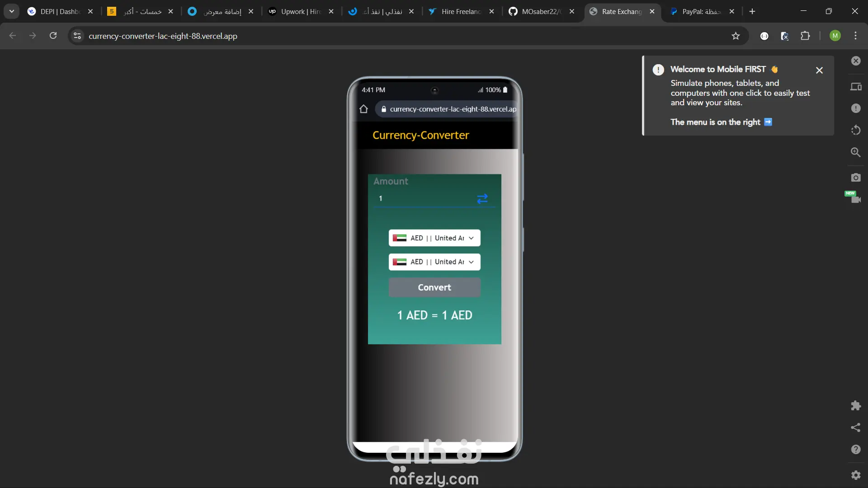Click the home icon in phone browser
This screenshot has width=868, height=488.
[363, 109]
